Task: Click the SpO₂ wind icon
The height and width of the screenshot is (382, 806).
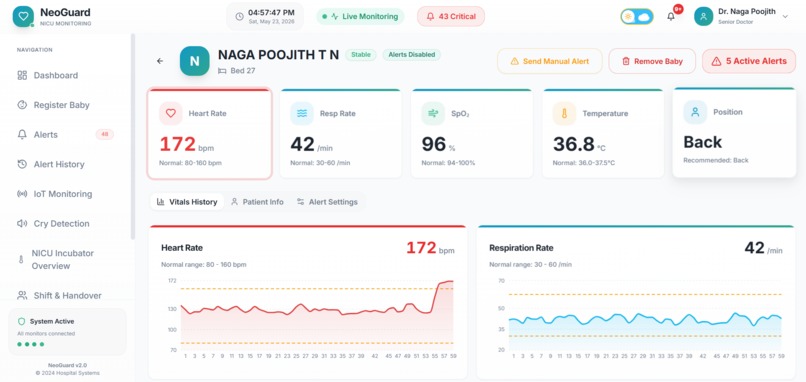Action: pos(433,114)
